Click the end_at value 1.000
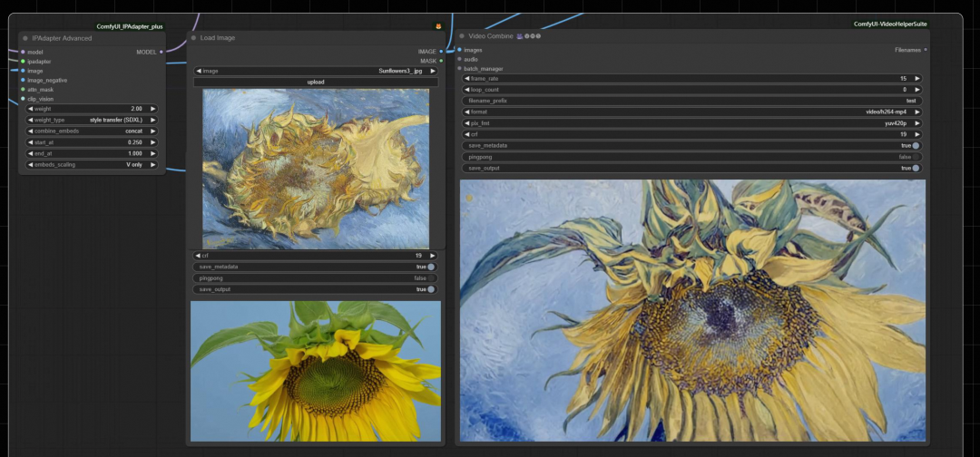This screenshot has height=457, width=980. (135, 153)
